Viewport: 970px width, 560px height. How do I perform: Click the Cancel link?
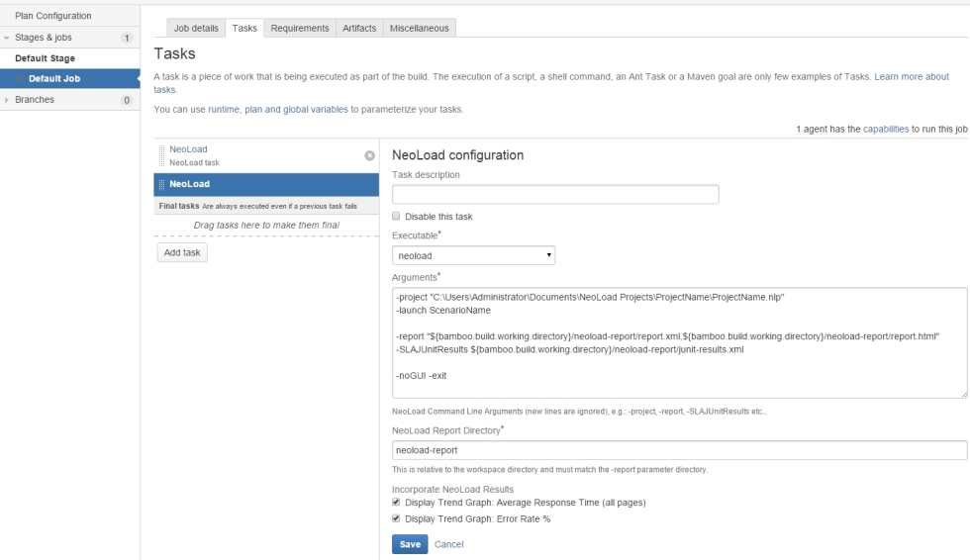tap(448, 544)
